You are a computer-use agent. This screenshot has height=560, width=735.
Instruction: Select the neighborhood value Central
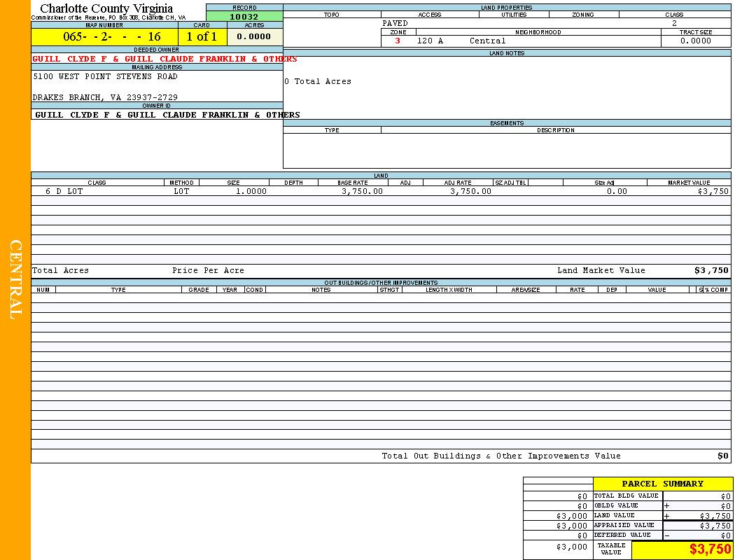point(487,41)
